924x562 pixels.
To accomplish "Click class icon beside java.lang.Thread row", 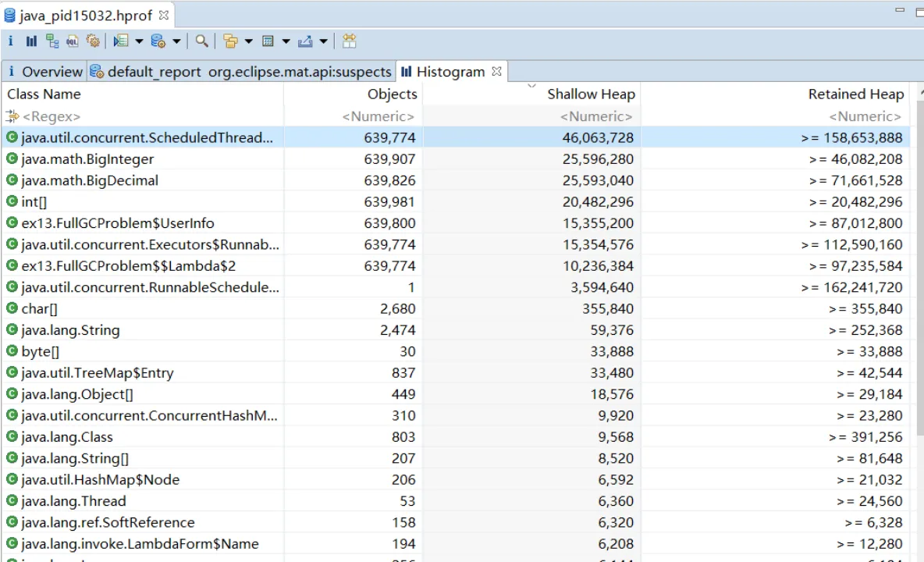I will tap(12, 501).
